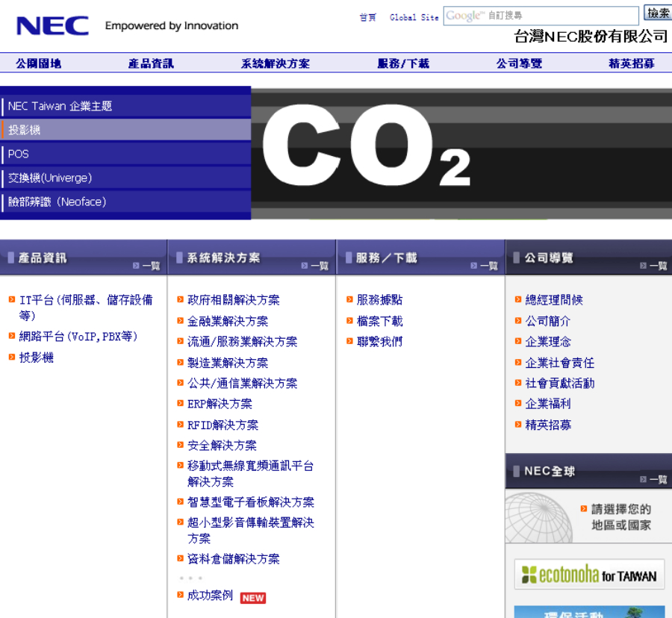This screenshot has height=618, width=672.
Task: Click the 台灣NEC股份有限公司 company name
Action: point(591,37)
